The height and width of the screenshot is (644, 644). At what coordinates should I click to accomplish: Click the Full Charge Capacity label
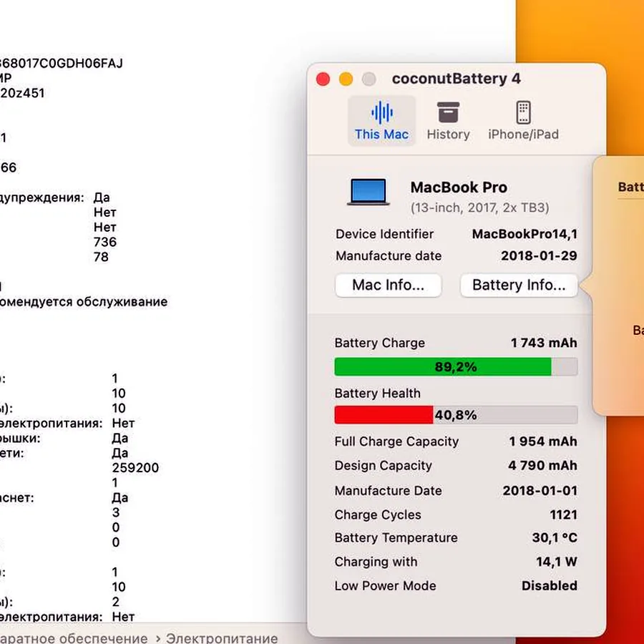[x=396, y=441]
